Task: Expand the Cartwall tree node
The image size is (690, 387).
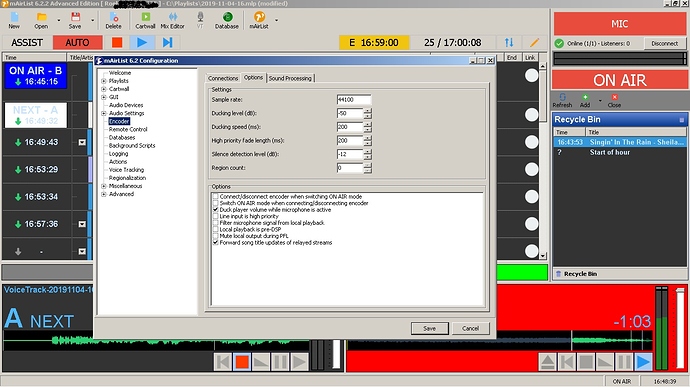Action: (x=104, y=89)
